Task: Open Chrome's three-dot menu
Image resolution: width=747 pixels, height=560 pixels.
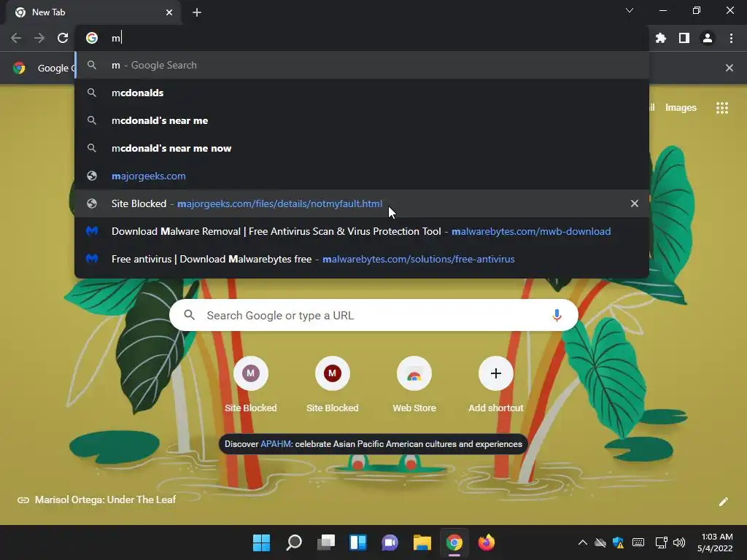Action: (731, 38)
